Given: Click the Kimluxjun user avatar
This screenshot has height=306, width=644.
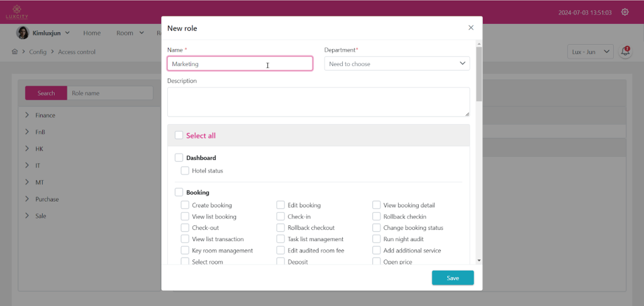Looking at the screenshot, I should pyautogui.click(x=22, y=33).
